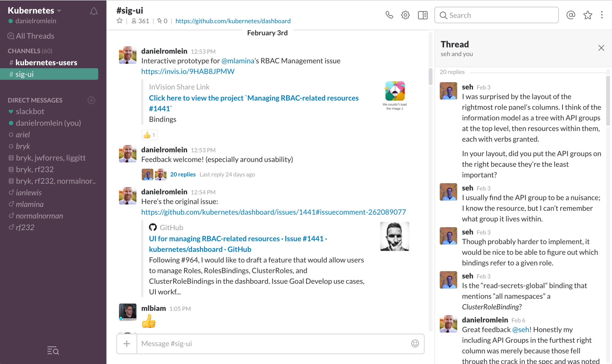
Task: Attach a file with the plus icon
Action: point(127,343)
